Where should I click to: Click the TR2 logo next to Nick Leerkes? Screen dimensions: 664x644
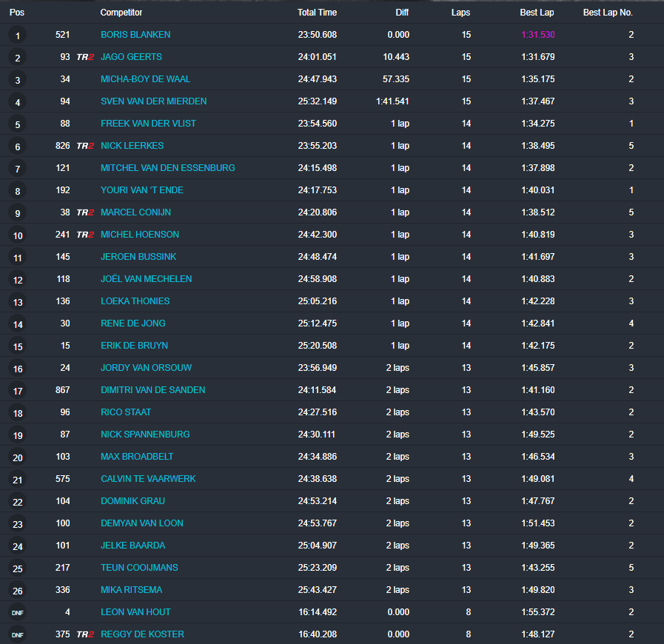(x=85, y=146)
